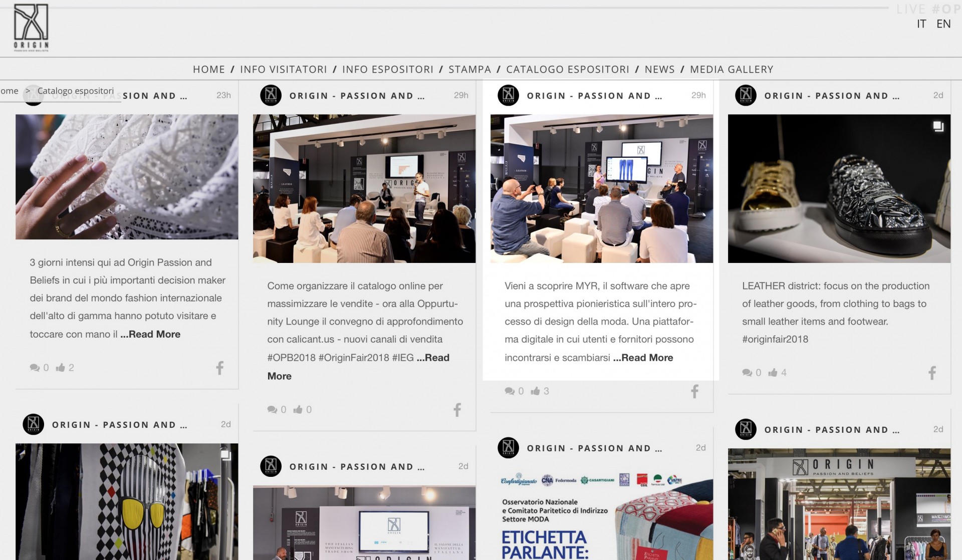Switch site language to IT
The width and height of the screenshot is (962, 560).
coord(921,24)
